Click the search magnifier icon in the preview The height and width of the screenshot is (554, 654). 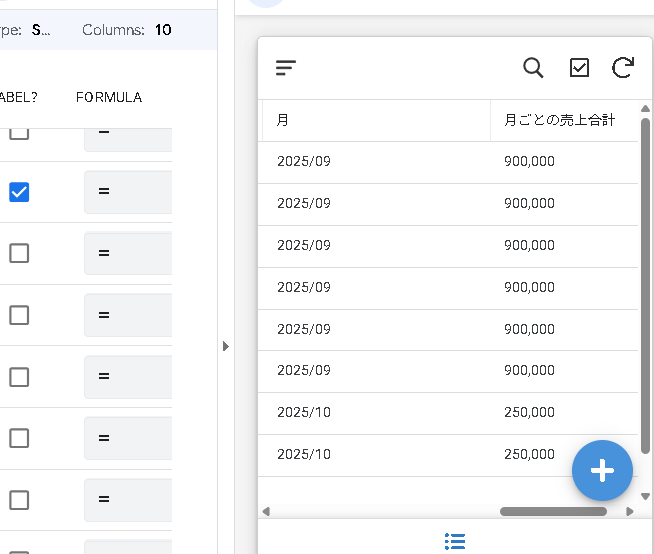pos(533,68)
